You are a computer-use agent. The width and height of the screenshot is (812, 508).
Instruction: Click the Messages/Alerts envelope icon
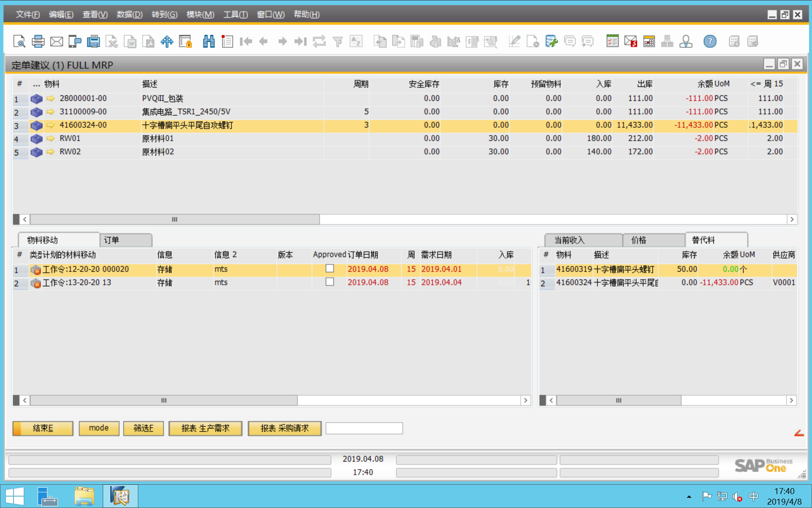(x=631, y=41)
